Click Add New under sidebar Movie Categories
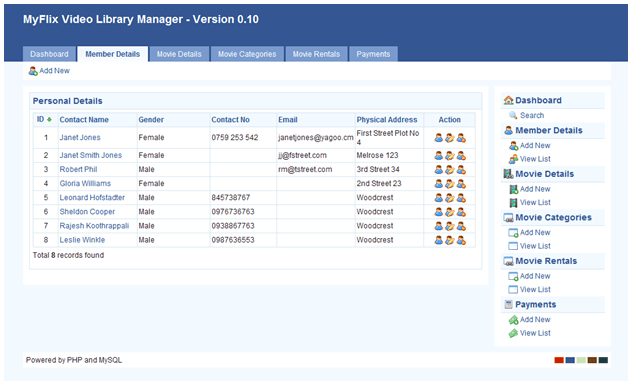Screen dimensions: 632x388 click(x=530, y=232)
